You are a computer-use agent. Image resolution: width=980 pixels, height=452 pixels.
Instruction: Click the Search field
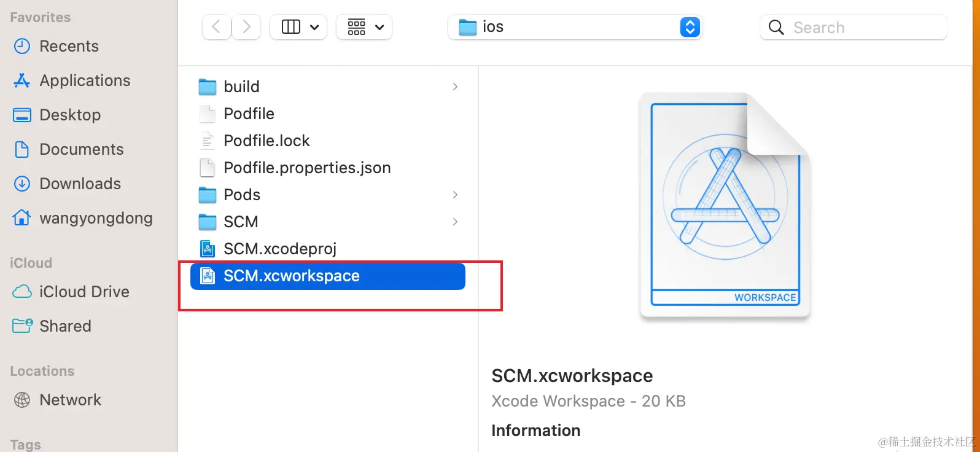tap(854, 27)
